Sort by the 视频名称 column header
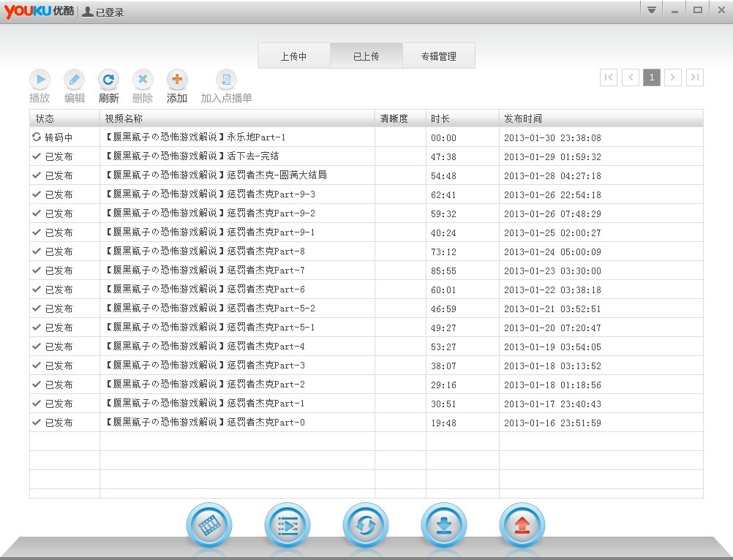 coord(238,118)
